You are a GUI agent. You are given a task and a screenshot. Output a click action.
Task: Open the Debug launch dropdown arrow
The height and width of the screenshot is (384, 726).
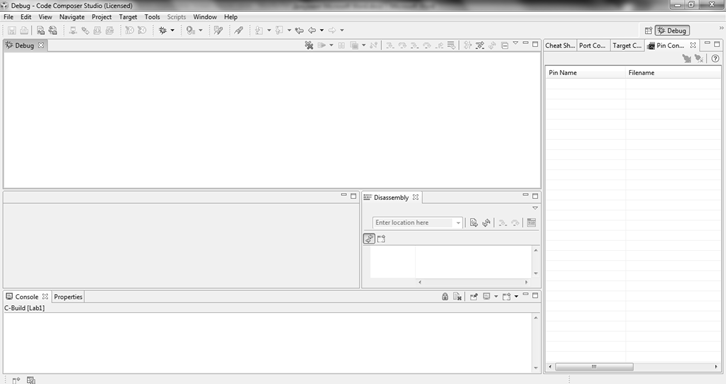[x=172, y=31]
